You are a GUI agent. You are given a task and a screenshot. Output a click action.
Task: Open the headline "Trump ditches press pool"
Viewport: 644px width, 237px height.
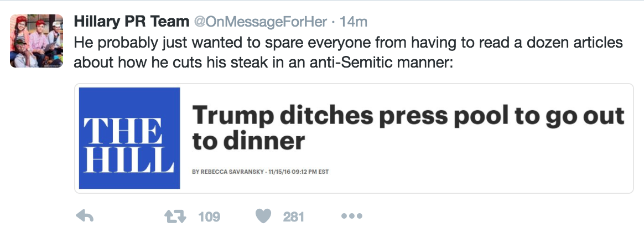(x=408, y=116)
